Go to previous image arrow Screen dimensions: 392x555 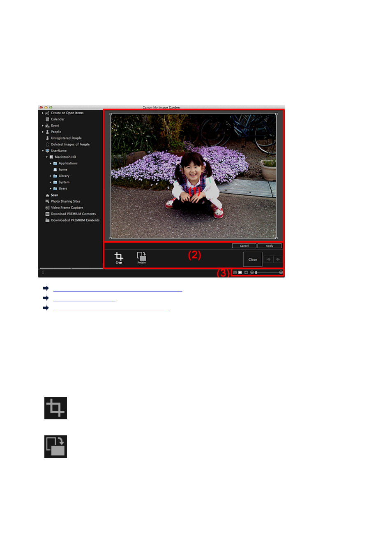[268, 259]
